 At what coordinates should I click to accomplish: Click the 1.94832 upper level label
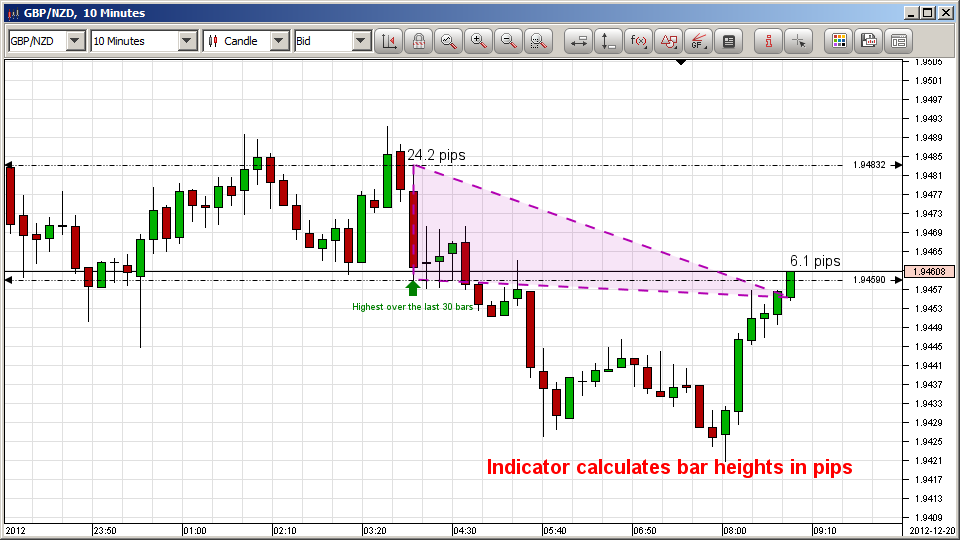869,165
